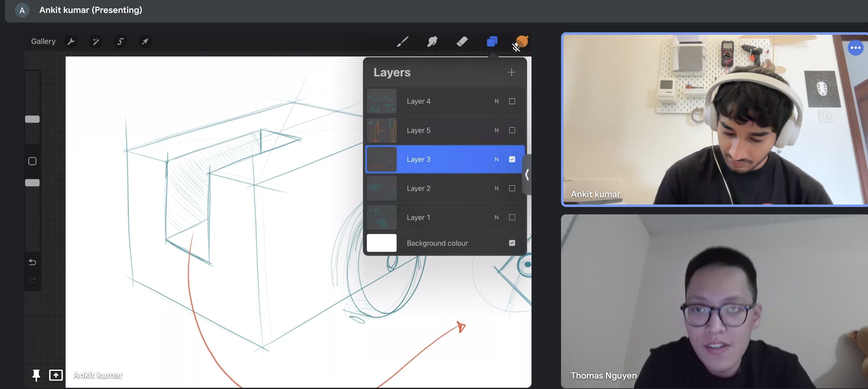This screenshot has width=868, height=389.
Task: Return to Gallery
Action: click(x=43, y=42)
